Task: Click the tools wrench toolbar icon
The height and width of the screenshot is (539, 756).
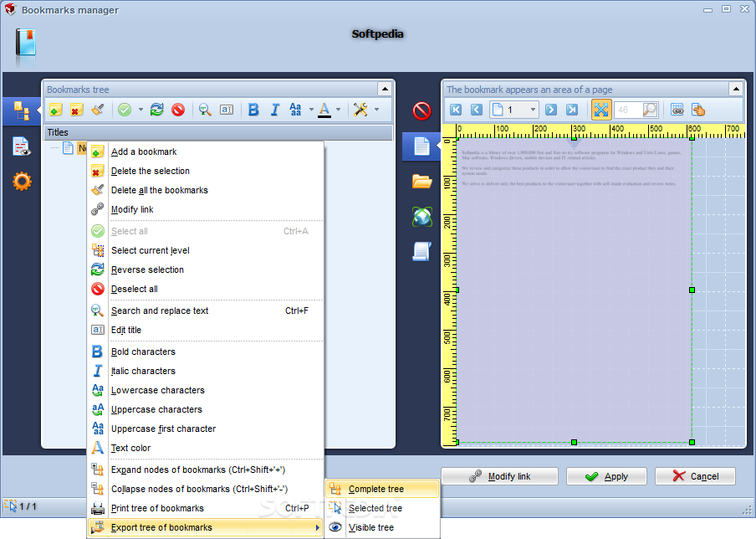Action: 360,110
